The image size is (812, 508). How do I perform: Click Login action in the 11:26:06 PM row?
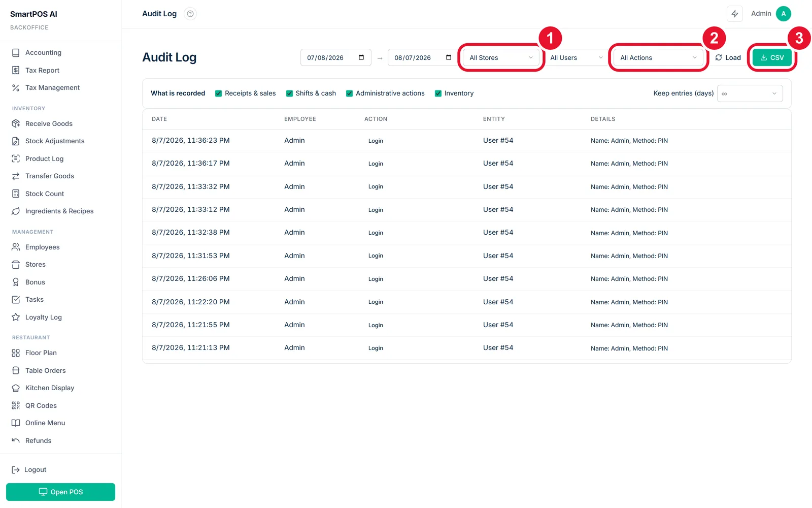pyautogui.click(x=376, y=279)
